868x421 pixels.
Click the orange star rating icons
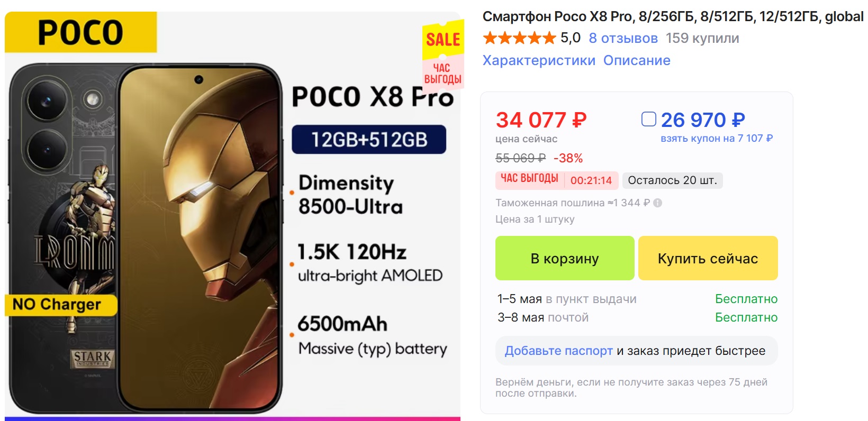tap(519, 38)
